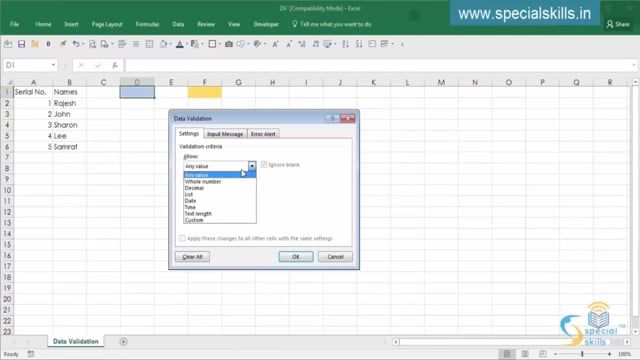The width and height of the screenshot is (640, 360).
Task: Click the Borders square icon
Action: 212,44
